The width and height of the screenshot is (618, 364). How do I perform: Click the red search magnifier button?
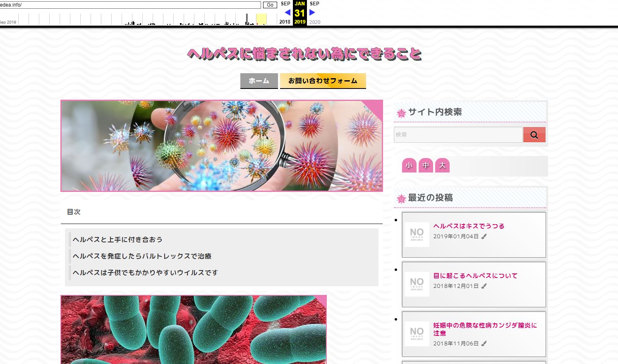(534, 135)
